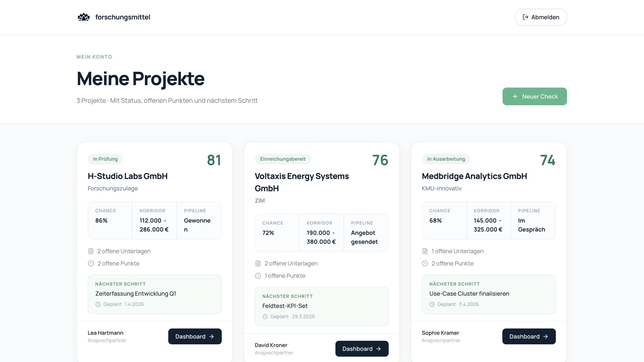
Task: Open the Voltaxis Energy Systems Dashboard
Action: pos(362,349)
